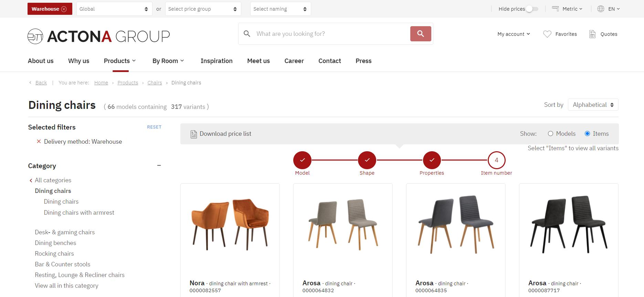Viewport: 644px width, 297px height.
Task: Toggle the Hide prices switch
Action: (x=532, y=9)
